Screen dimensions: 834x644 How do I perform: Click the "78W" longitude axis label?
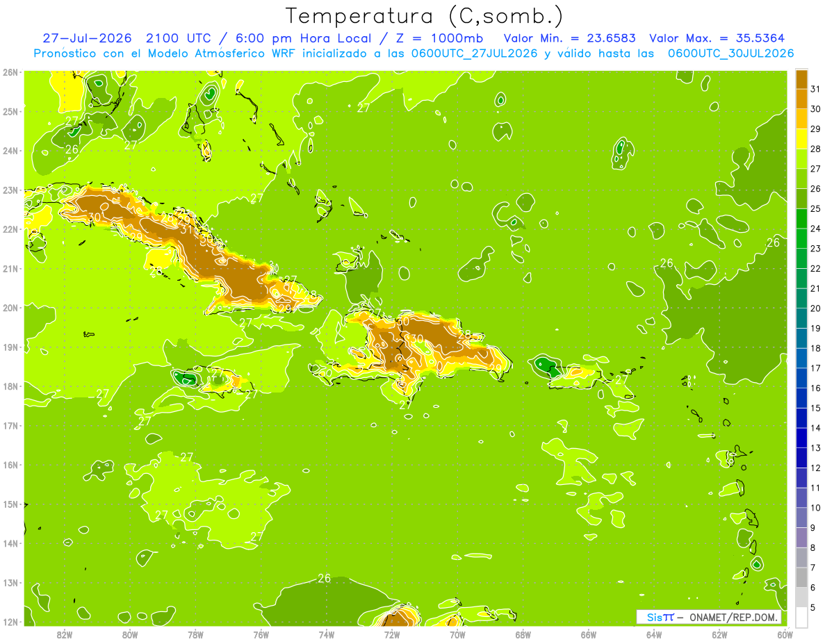point(195,634)
